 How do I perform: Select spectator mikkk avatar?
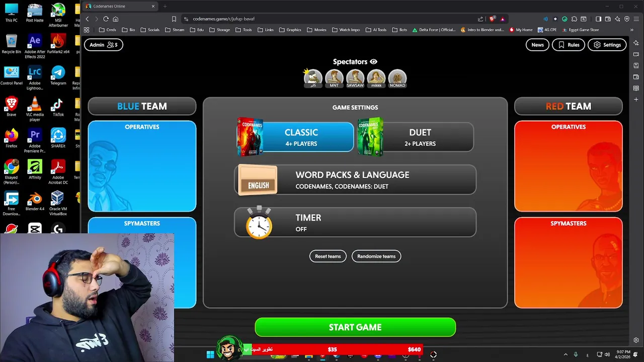(376, 78)
